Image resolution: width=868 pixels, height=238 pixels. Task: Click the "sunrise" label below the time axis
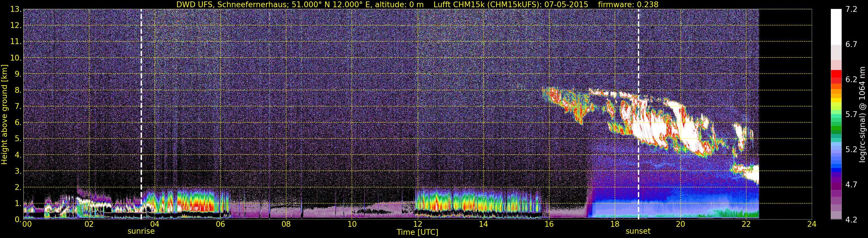141,231
